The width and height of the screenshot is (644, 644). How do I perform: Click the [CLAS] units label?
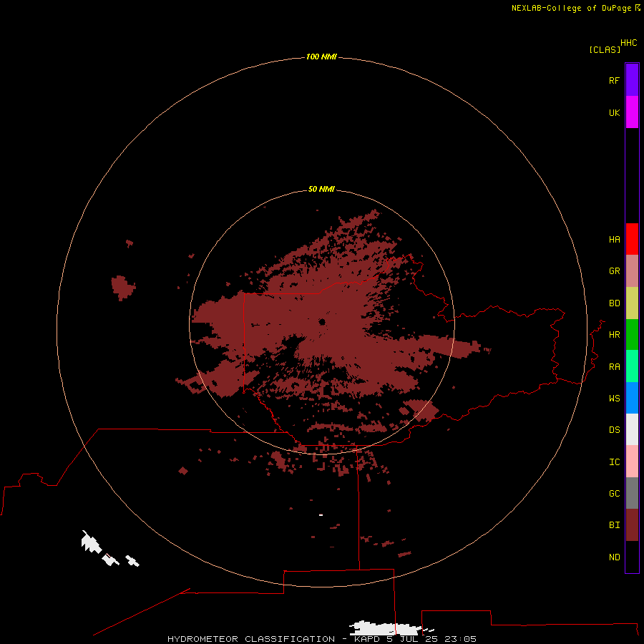coord(605,49)
